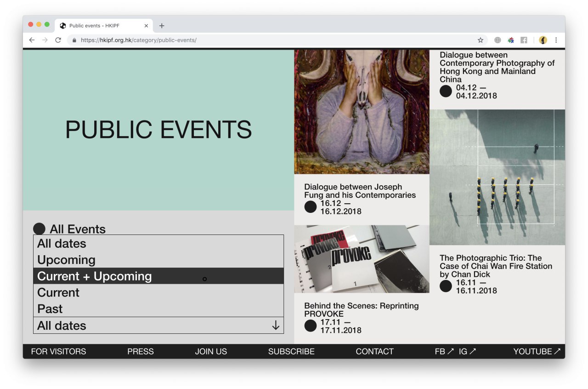The image size is (588, 389).
Task: Choose 'Current + Upcoming' in the date filter
Action: (158, 276)
